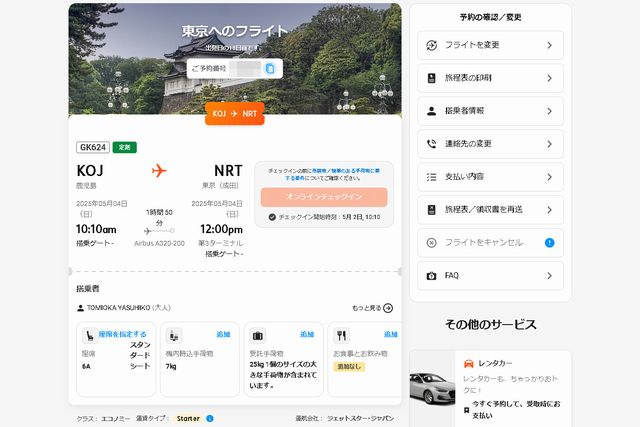640x427 pixels.
Task: Click the carry-on baggage icon
Action: point(174,335)
